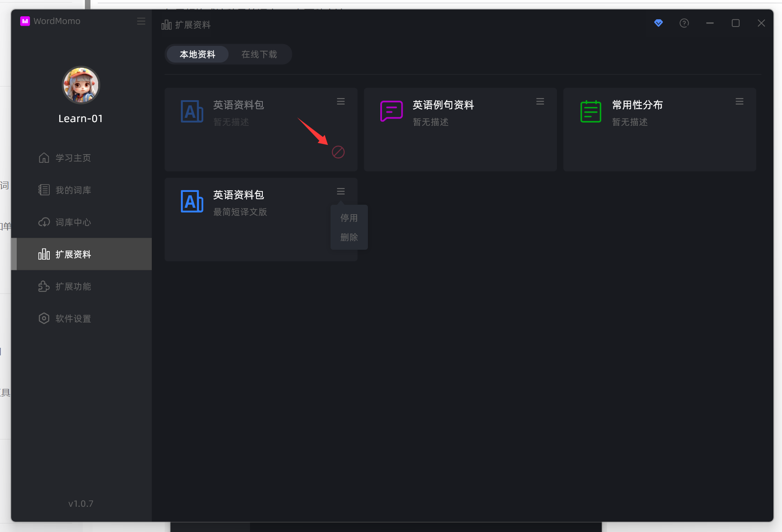Click the blue dictionary icon of 最简短译文版

192,201
